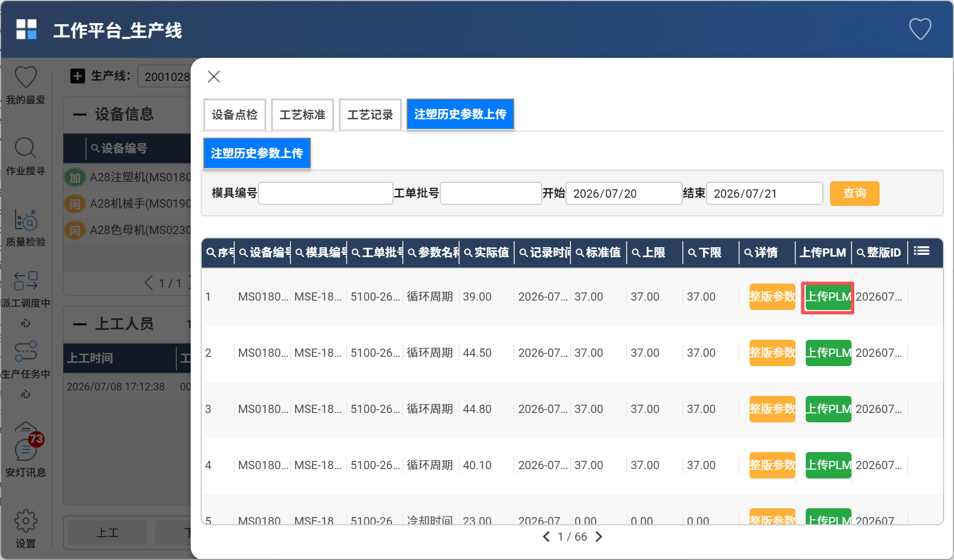Filter the 实际值 column
954x560 pixels.
tap(468, 253)
